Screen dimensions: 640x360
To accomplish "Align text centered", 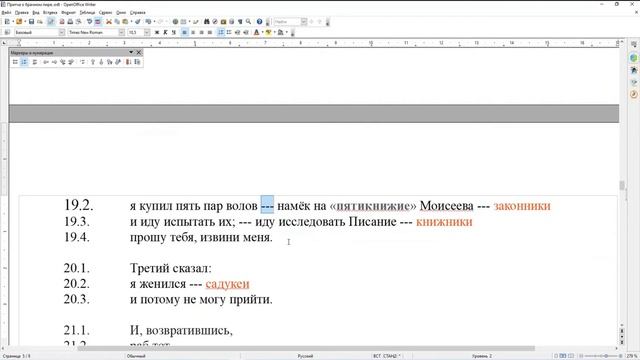I will coord(193,32).
